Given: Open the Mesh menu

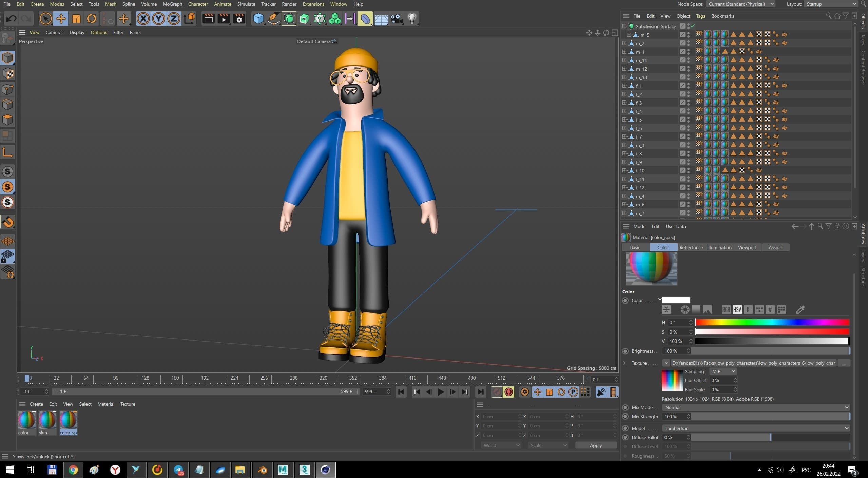Looking at the screenshot, I should [111, 4].
